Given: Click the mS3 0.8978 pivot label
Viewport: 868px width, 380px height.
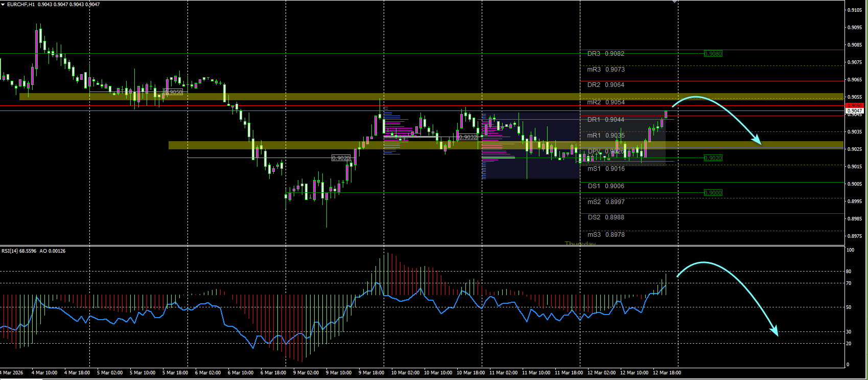Looking at the screenshot, I should pyautogui.click(x=606, y=235).
